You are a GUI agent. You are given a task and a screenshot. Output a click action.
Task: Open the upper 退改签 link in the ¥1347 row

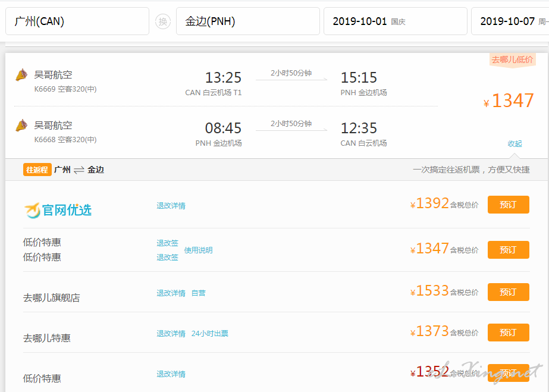167,243
